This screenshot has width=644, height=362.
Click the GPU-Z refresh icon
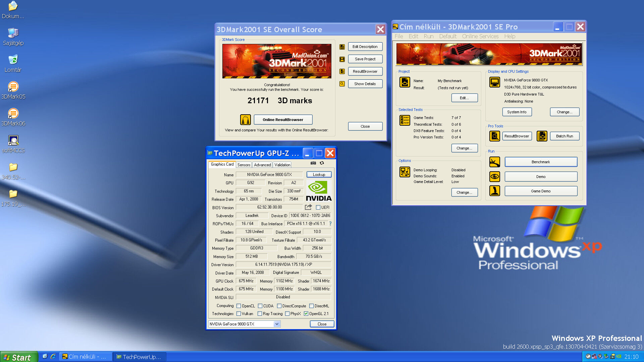click(322, 163)
